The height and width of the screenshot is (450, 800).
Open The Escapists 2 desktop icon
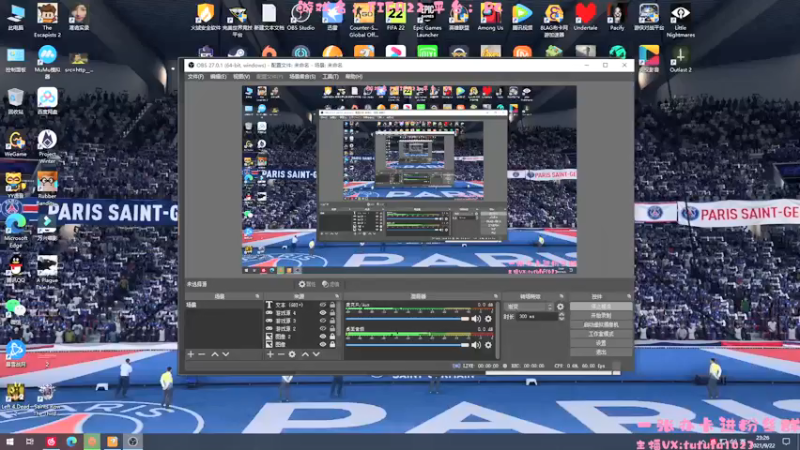(x=47, y=20)
